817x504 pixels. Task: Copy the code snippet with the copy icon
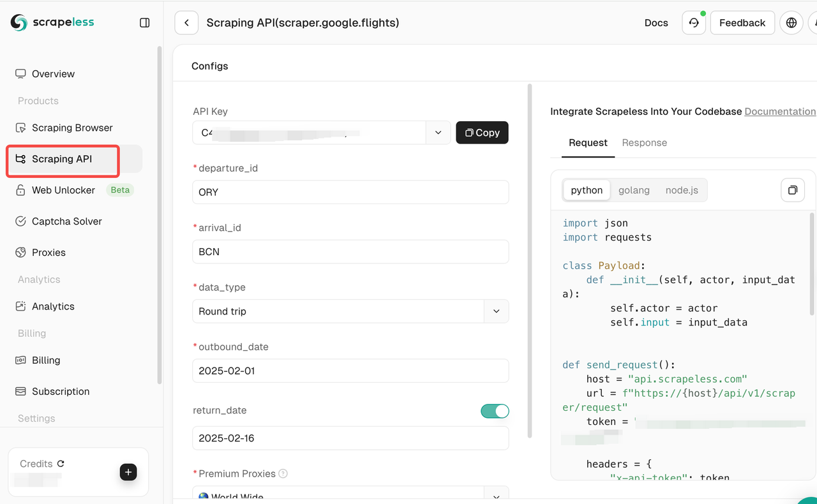[x=792, y=190]
